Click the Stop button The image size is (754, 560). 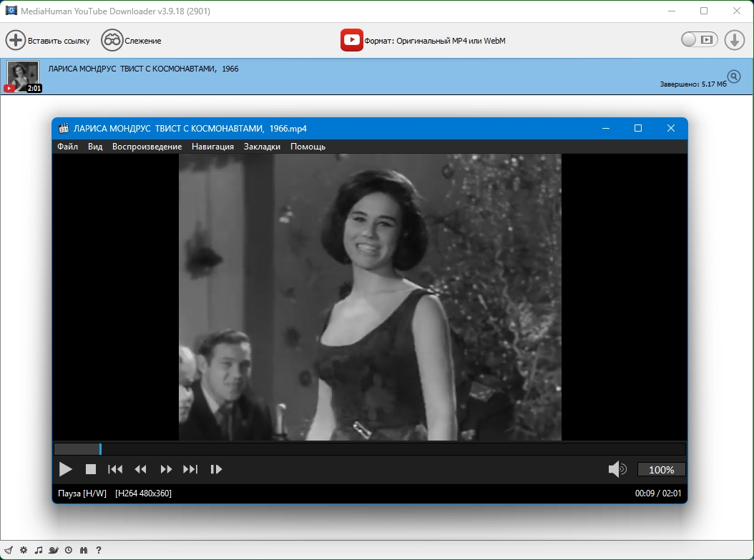(90, 469)
